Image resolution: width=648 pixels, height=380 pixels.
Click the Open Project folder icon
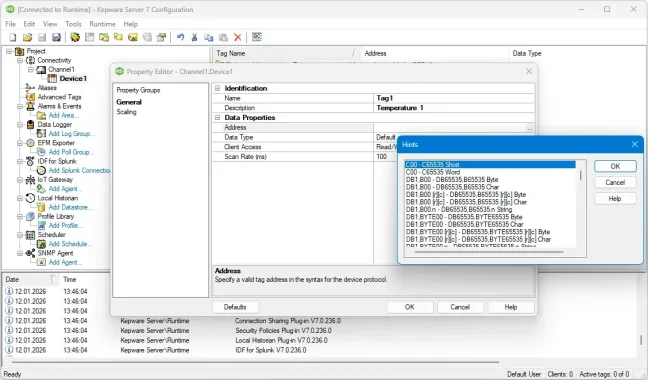(x=27, y=38)
